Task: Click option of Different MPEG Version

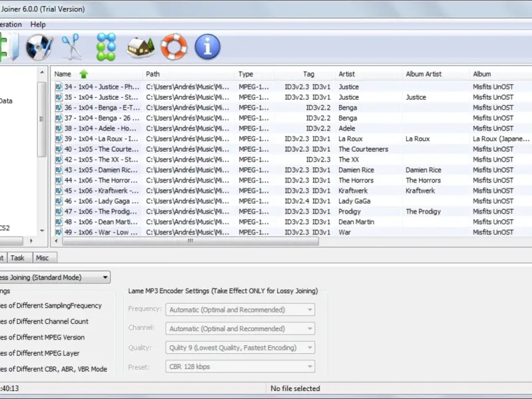Action: coord(43,338)
